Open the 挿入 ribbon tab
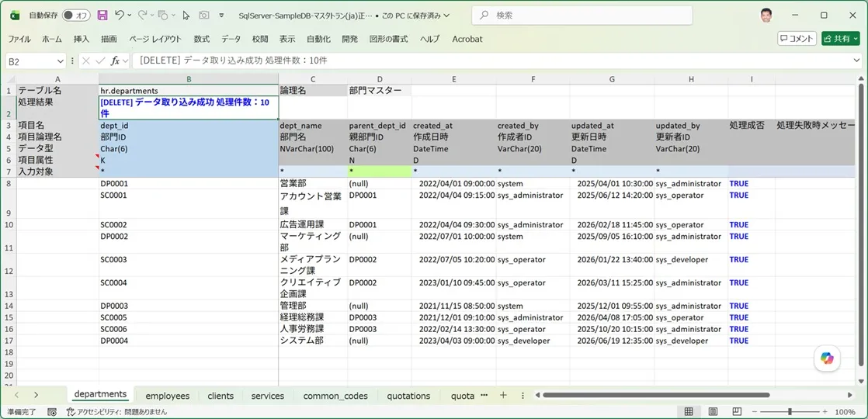The image size is (868, 419). click(x=82, y=39)
